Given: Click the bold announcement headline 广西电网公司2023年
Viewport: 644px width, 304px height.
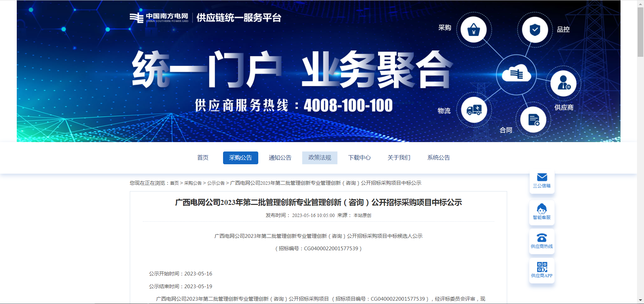Looking at the screenshot, I should pyautogui.click(x=318, y=202).
